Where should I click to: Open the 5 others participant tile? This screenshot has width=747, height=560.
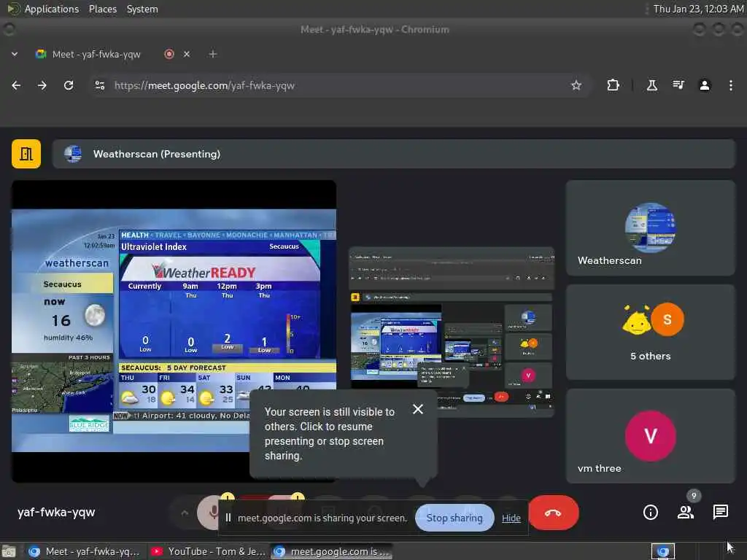pos(650,332)
